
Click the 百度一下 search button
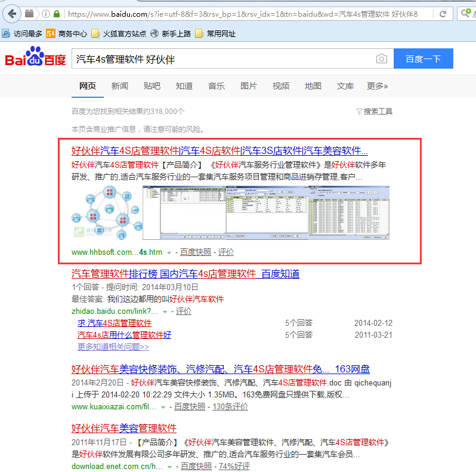tap(423, 58)
